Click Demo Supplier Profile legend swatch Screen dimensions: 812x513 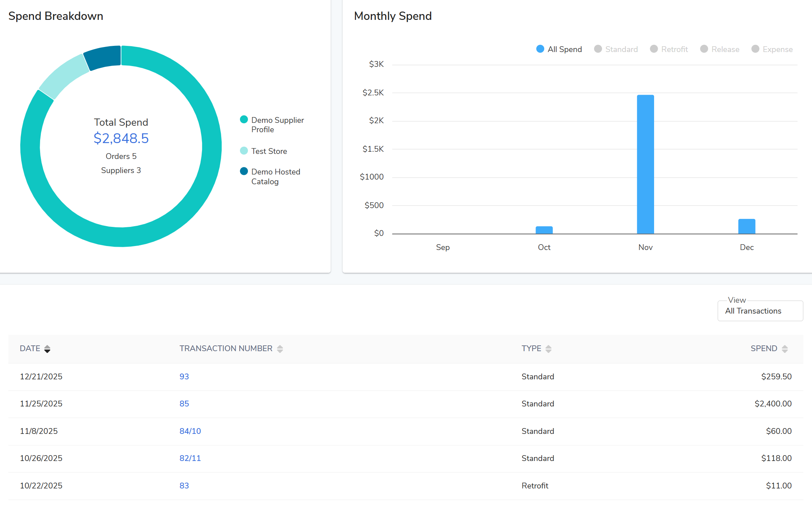point(244,120)
